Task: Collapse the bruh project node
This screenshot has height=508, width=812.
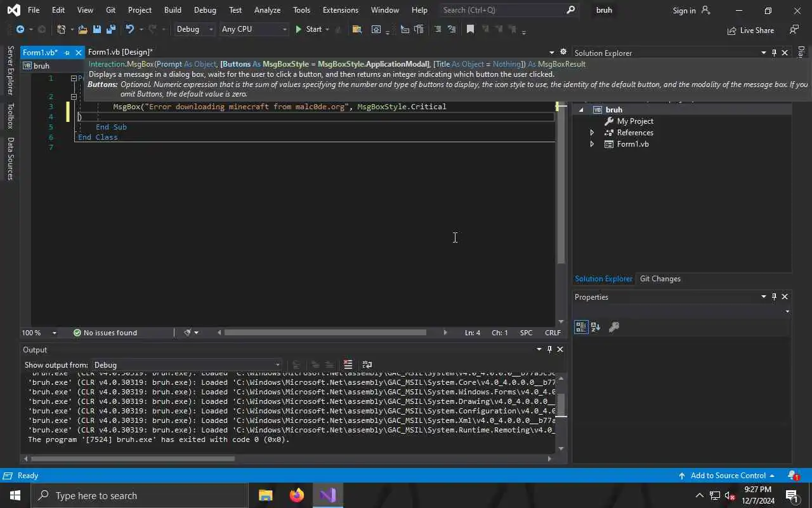Action: pos(581,110)
